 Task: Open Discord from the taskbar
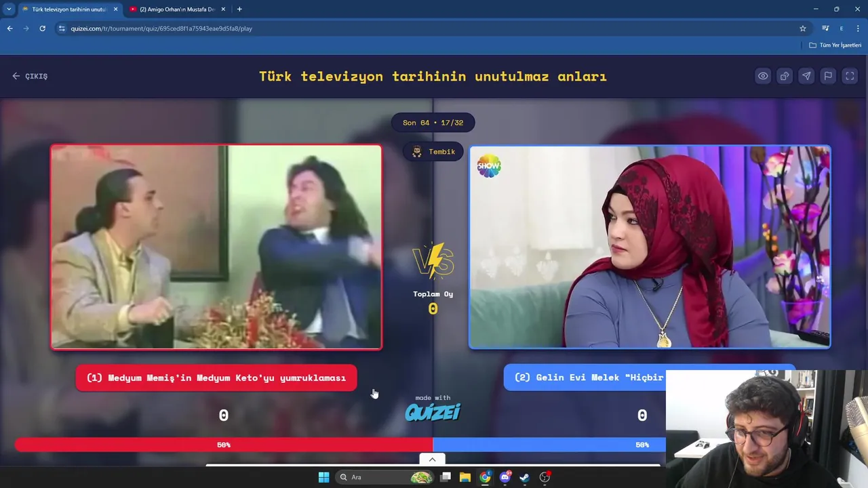tap(505, 477)
